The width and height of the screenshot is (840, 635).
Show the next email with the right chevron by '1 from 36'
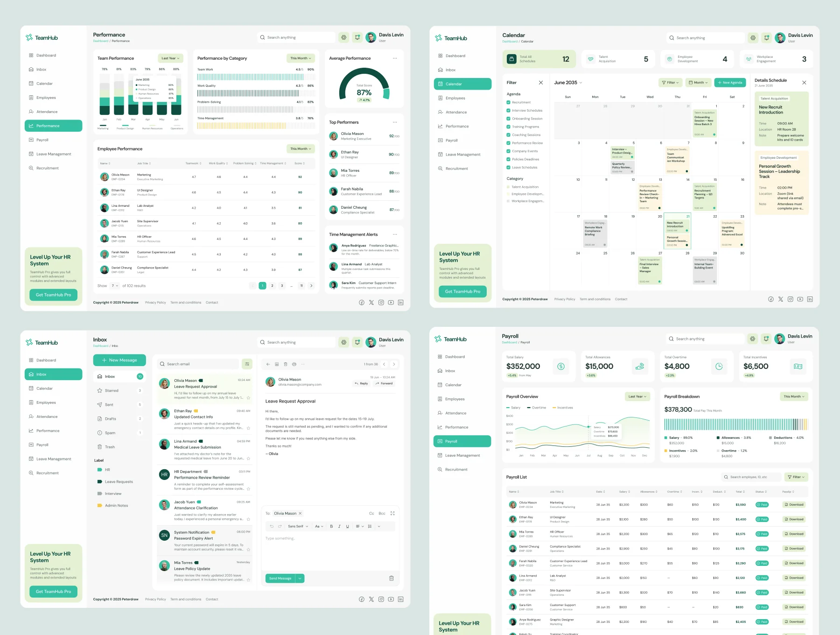coord(394,364)
